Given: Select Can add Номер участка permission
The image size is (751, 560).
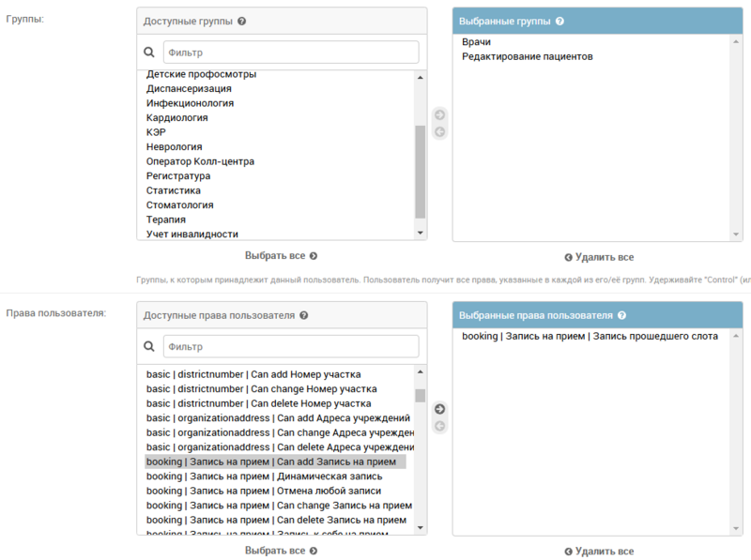Looking at the screenshot, I should coord(253,374).
